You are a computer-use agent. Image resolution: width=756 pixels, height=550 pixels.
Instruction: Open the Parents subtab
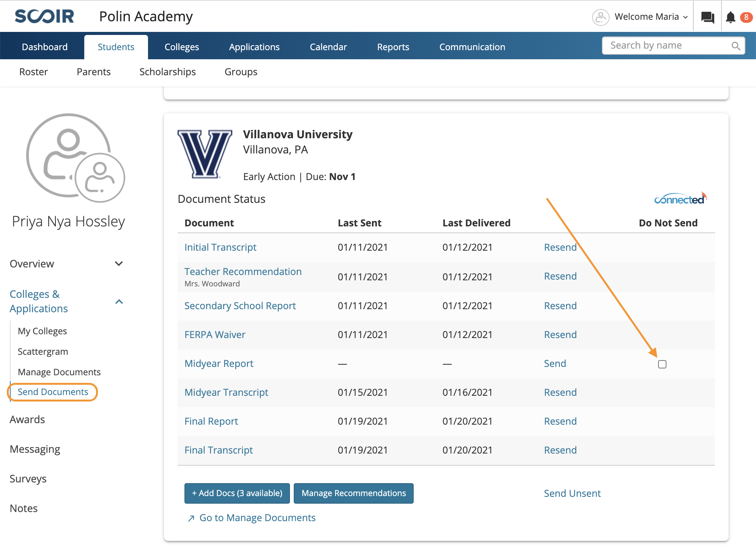click(x=94, y=72)
